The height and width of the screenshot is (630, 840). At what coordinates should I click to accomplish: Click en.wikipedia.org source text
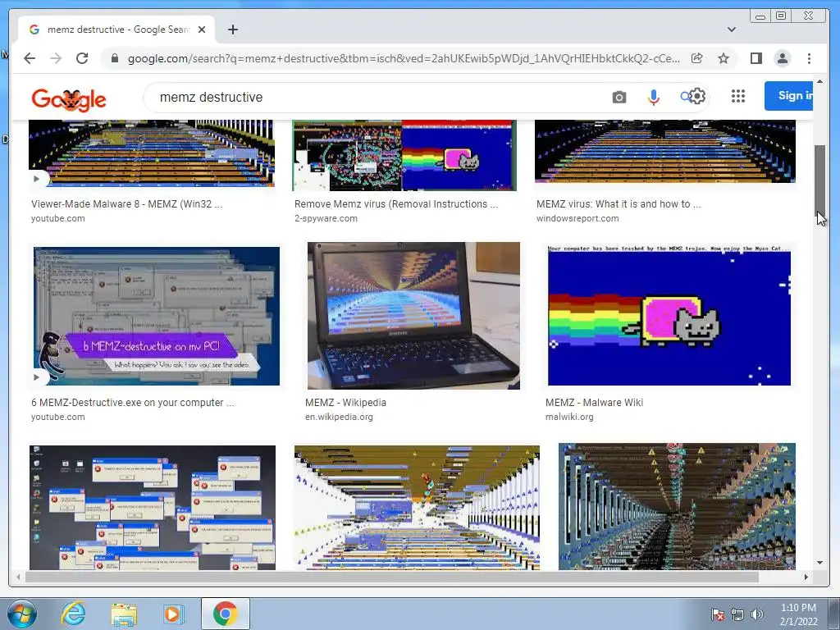tap(339, 417)
